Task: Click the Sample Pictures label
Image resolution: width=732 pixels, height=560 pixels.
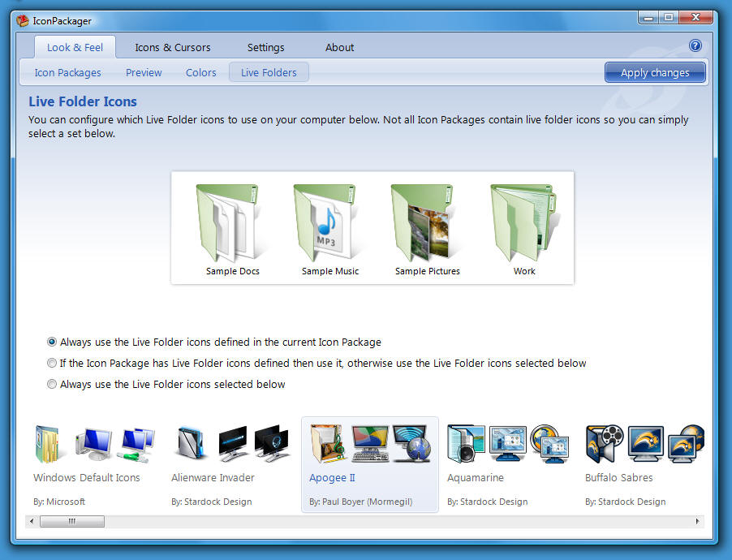Action: pos(427,271)
